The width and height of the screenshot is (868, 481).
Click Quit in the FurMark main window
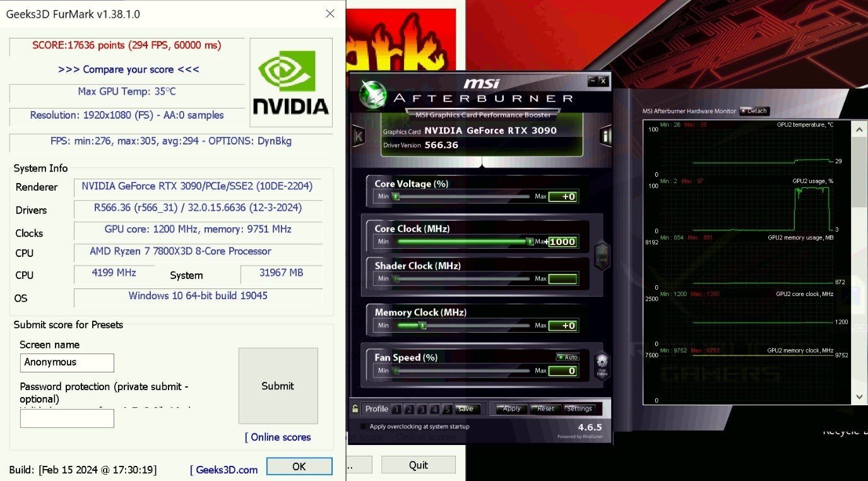[419, 465]
